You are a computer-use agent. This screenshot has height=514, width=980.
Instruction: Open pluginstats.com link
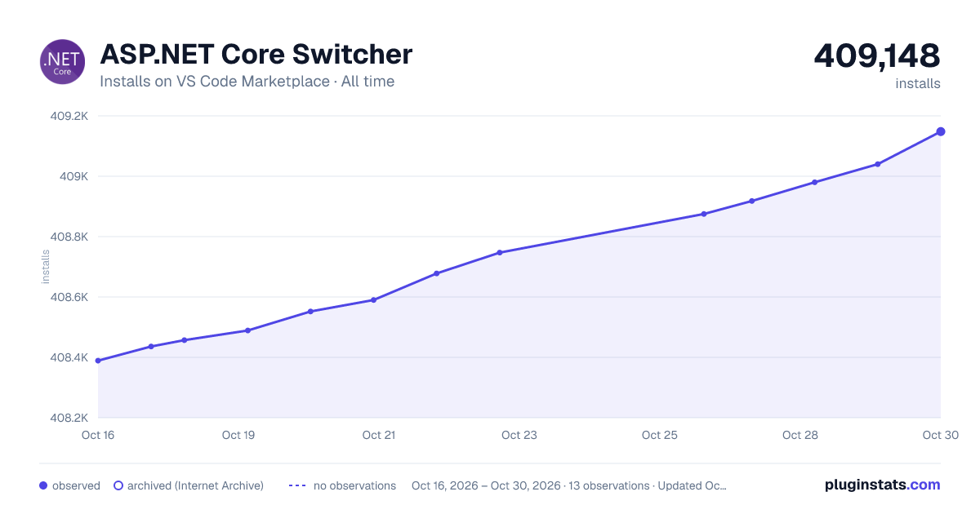(882, 485)
